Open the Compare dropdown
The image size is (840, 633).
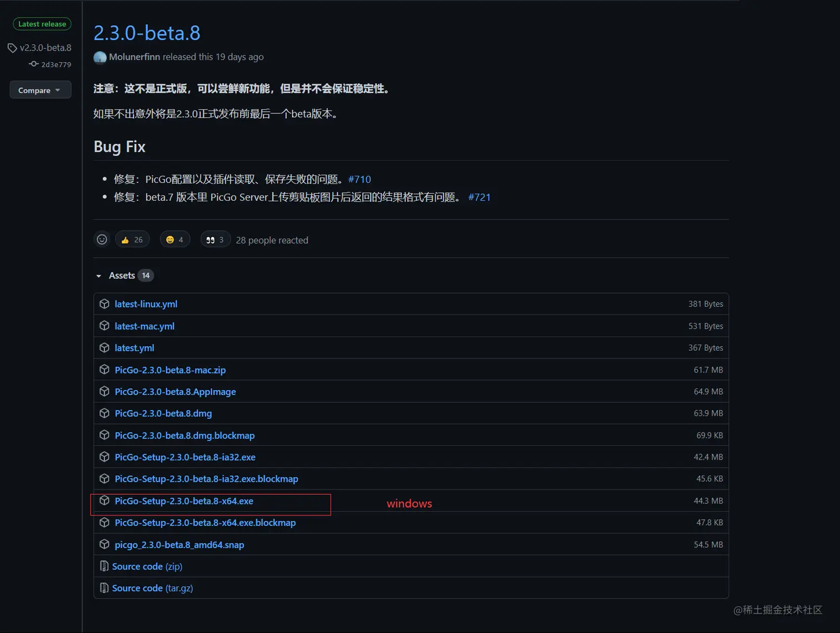coord(40,90)
